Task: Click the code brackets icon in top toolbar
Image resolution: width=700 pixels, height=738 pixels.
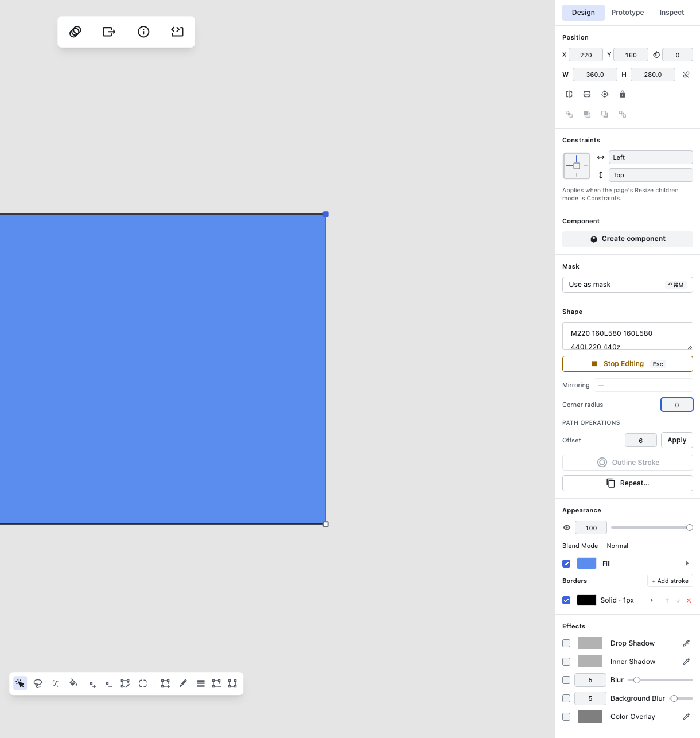Action: pos(177,32)
